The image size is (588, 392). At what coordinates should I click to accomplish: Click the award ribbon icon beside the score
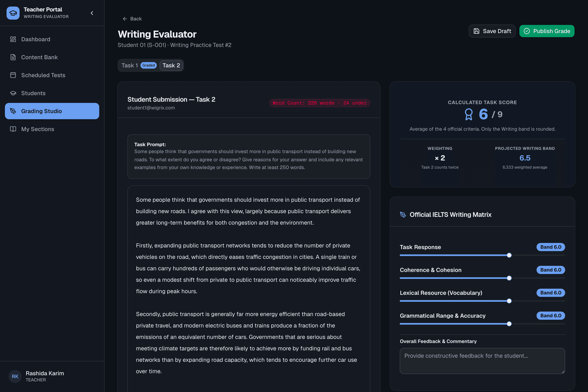[x=469, y=114]
